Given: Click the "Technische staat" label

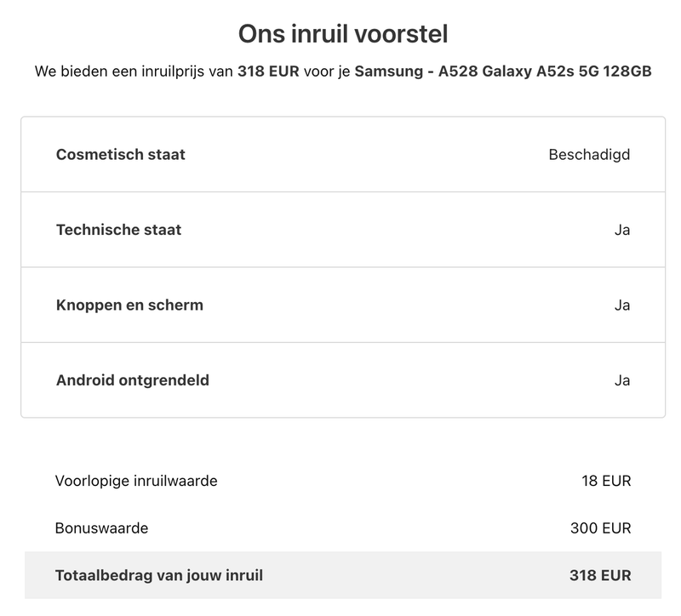Looking at the screenshot, I should [x=118, y=230].
